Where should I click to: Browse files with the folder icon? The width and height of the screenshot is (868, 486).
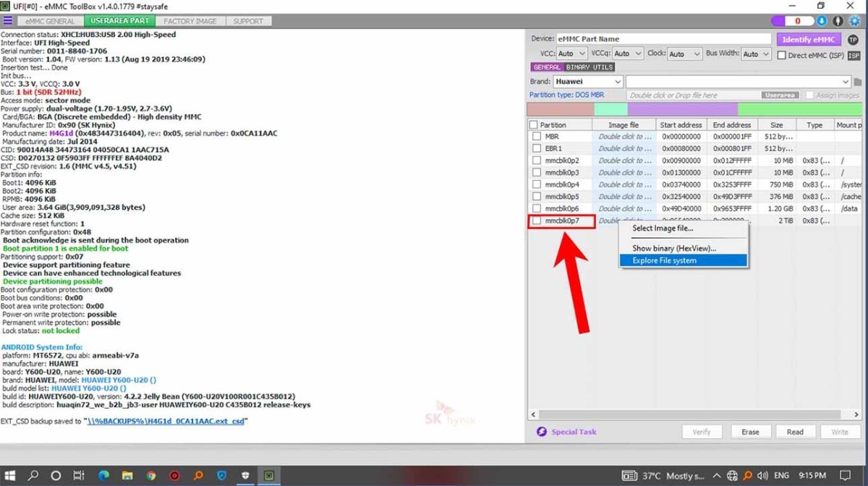tap(859, 82)
